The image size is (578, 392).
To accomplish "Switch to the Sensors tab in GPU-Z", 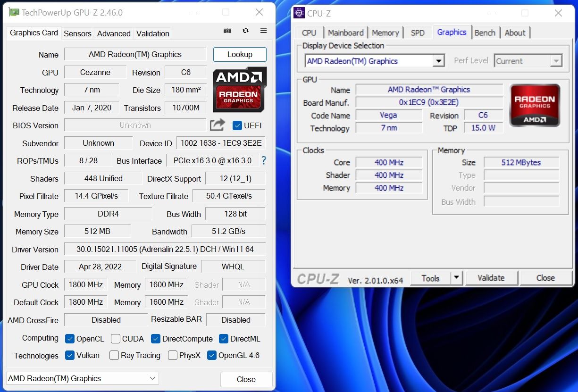I will (x=77, y=33).
